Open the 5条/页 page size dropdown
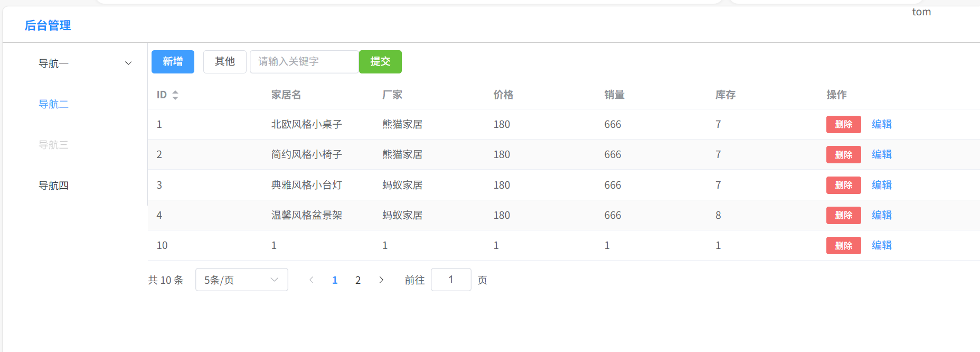980x352 pixels. click(242, 280)
